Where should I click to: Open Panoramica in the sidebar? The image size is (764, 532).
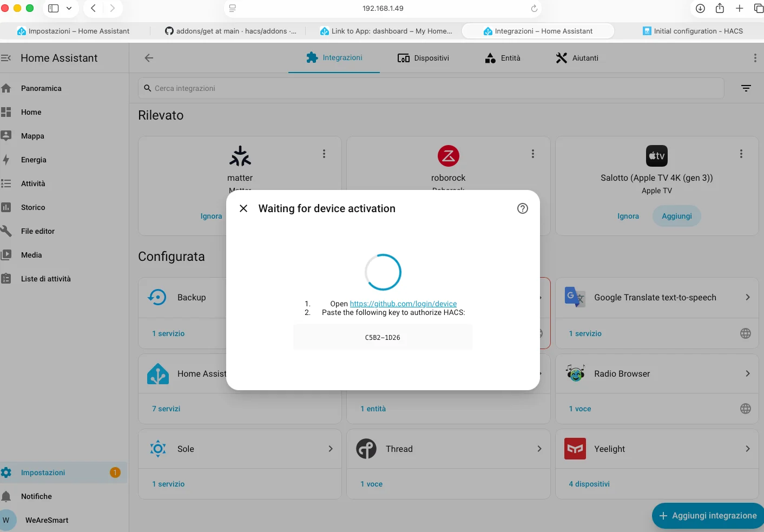pyautogui.click(x=63, y=88)
